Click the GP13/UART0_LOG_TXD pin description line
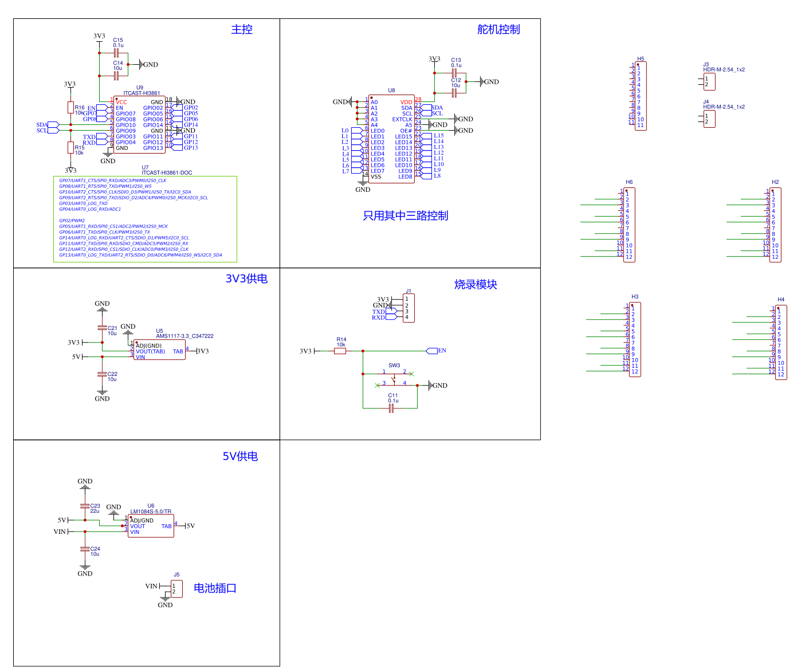This screenshot has width=793, height=672. click(140, 255)
